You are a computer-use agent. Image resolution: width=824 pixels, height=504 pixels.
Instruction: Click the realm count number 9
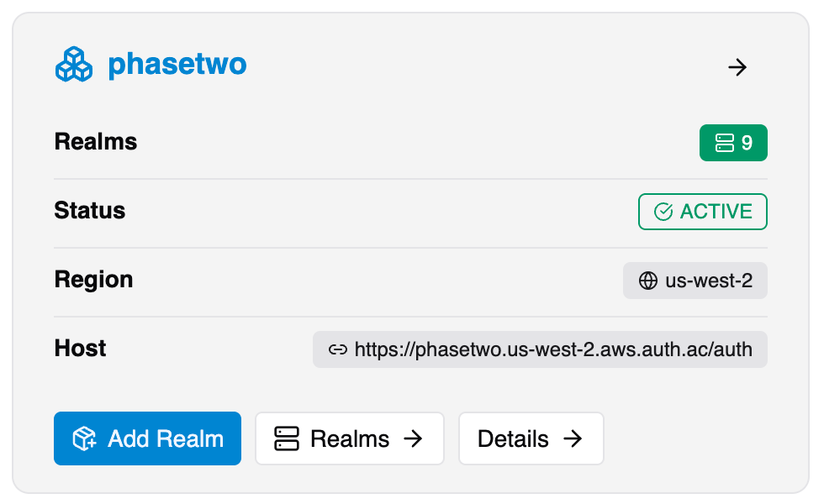(x=747, y=143)
